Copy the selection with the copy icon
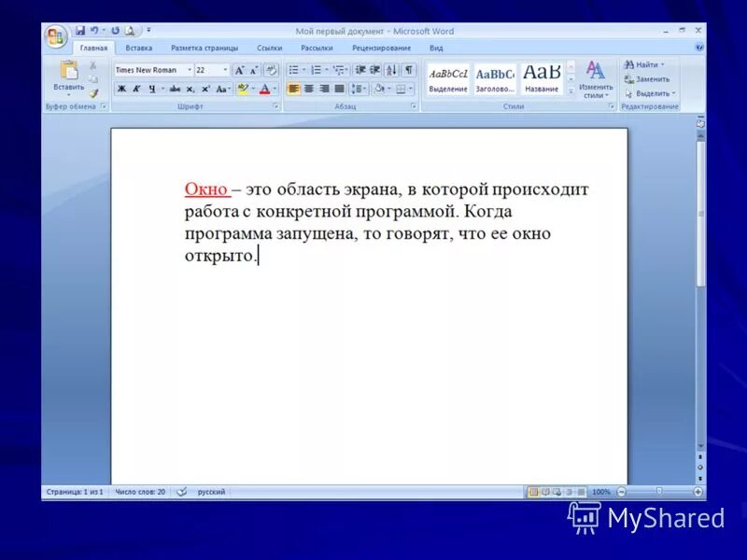 93,79
